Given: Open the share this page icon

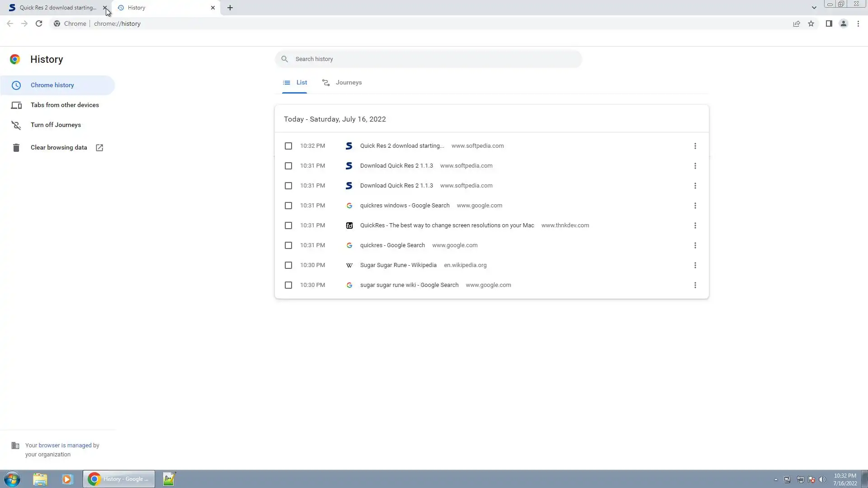Looking at the screenshot, I should (x=797, y=23).
